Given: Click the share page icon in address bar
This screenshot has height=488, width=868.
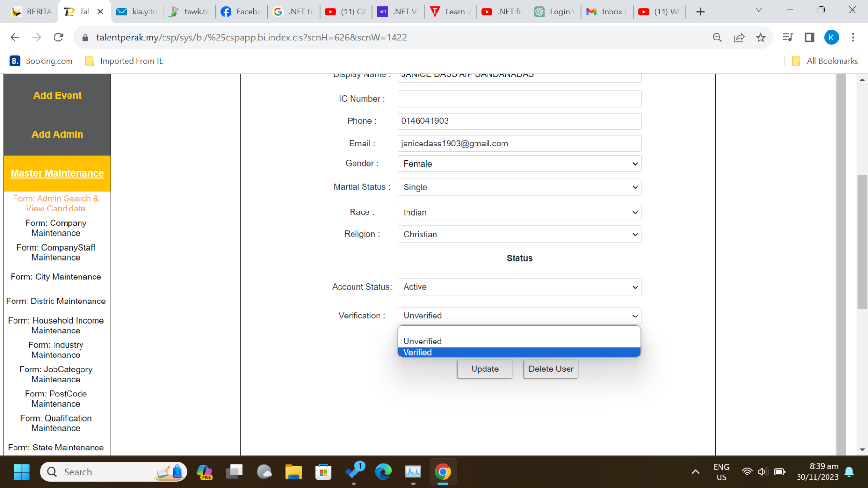Looking at the screenshot, I should pos(739,38).
